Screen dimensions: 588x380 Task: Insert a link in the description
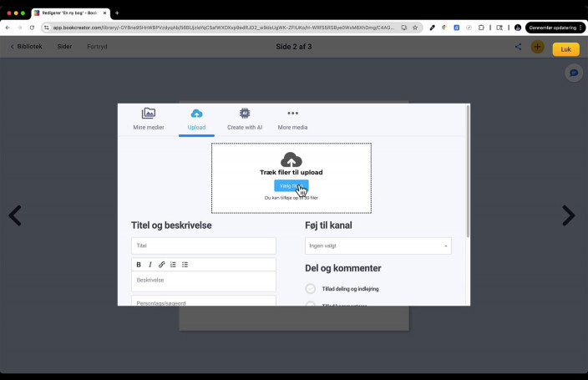click(x=162, y=265)
